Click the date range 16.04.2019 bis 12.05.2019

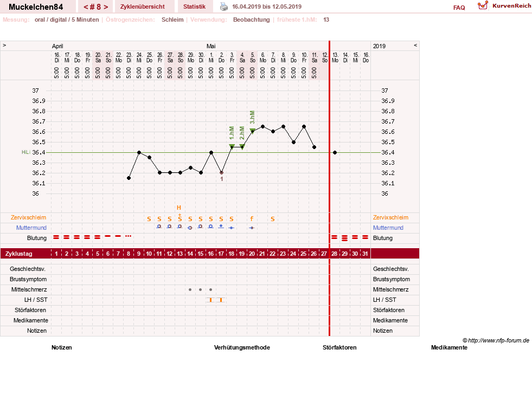pos(267,7)
